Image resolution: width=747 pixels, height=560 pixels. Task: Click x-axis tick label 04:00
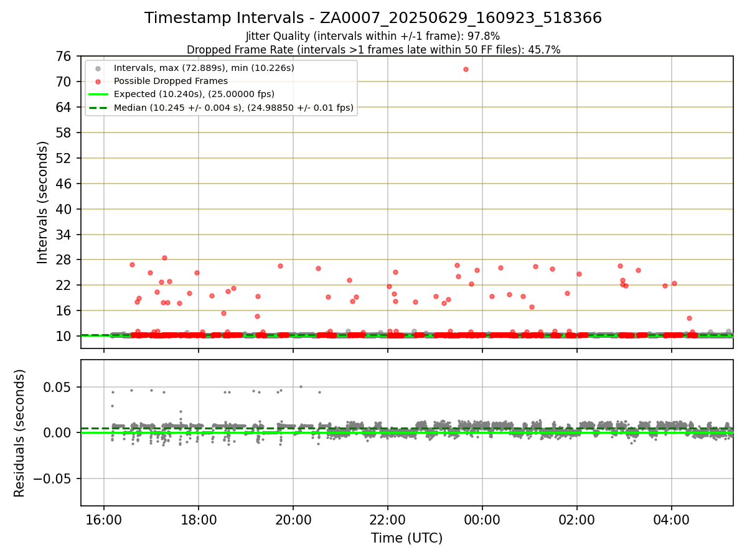tap(672, 519)
